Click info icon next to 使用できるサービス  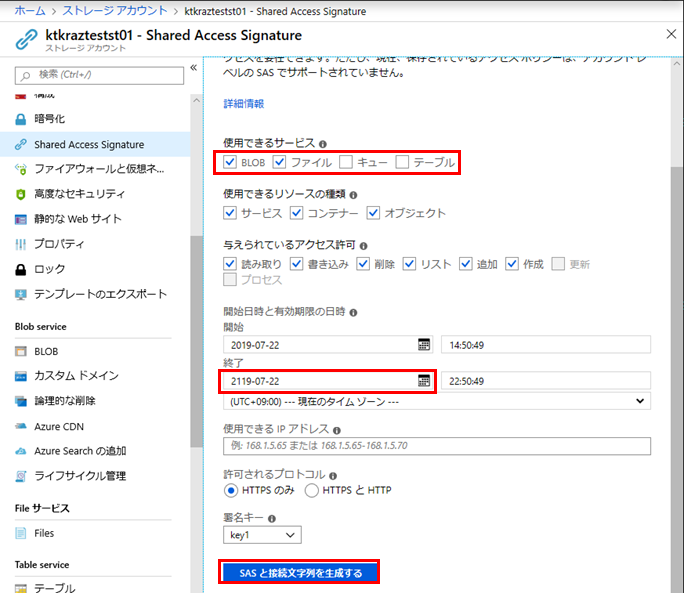pos(323,144)
